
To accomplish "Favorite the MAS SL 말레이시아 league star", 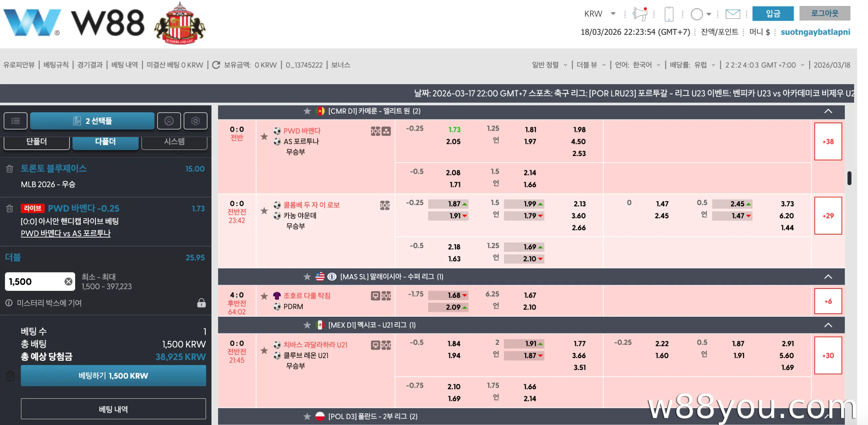I will (x=307, y=277).
